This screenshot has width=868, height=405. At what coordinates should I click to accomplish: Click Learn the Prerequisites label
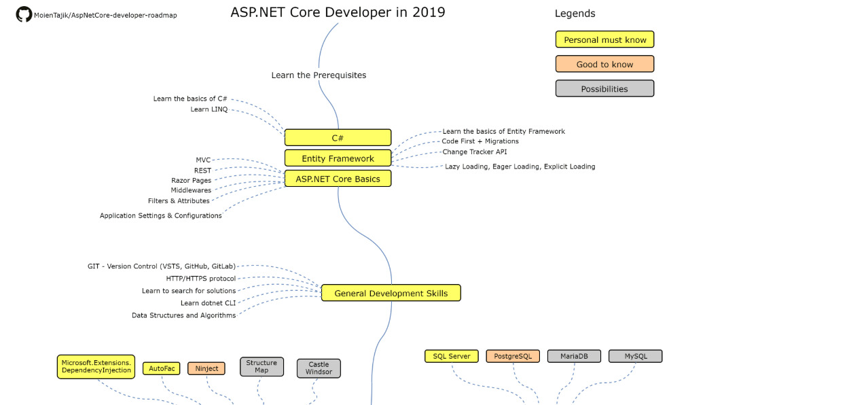tap(319, 75)
